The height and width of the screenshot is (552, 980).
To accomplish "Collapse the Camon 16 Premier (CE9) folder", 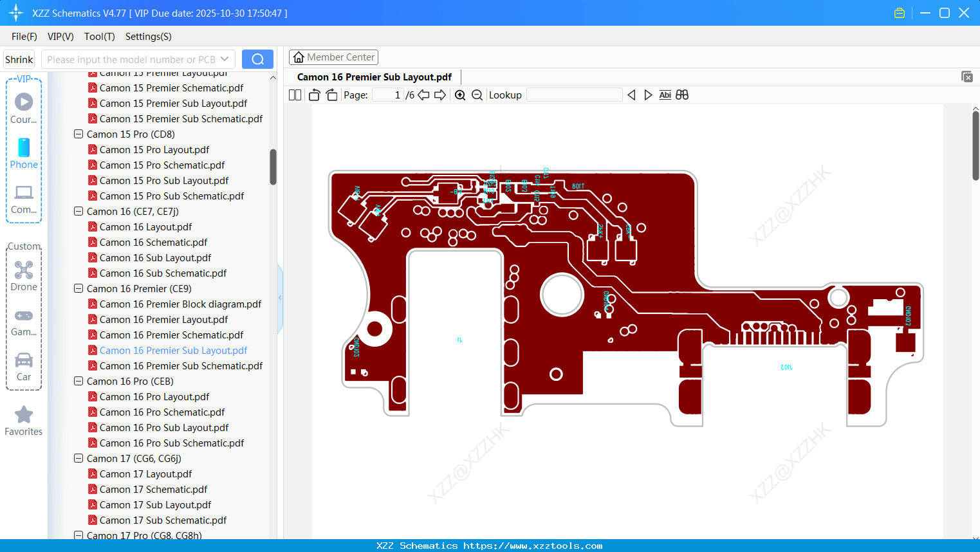I will 79,289.
